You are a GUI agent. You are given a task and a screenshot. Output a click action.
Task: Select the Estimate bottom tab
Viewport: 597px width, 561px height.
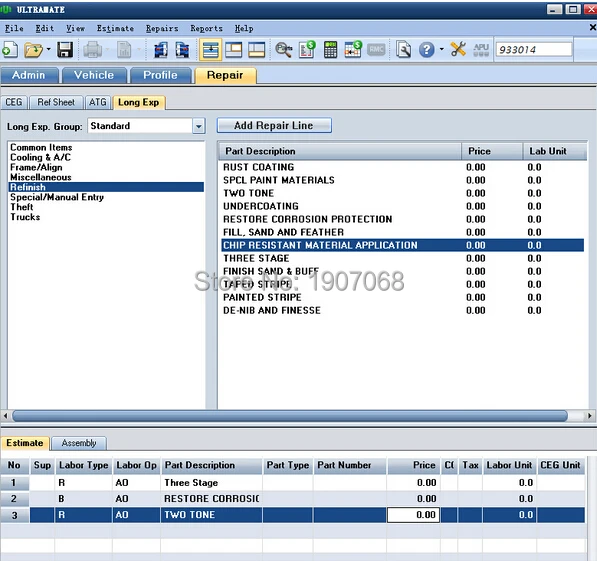coord(25,443)
